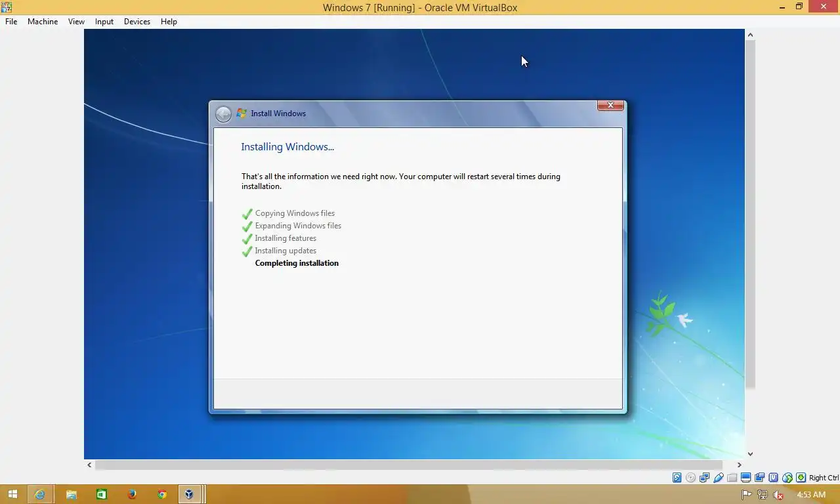Image resolution: width=840 pixels, height=504 pixels.
Task: Click the back arrow in Install Windows
Action: tap(223, 114)
